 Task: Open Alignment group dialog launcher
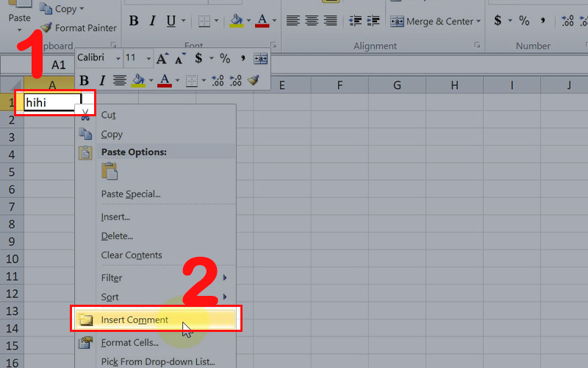477,45
